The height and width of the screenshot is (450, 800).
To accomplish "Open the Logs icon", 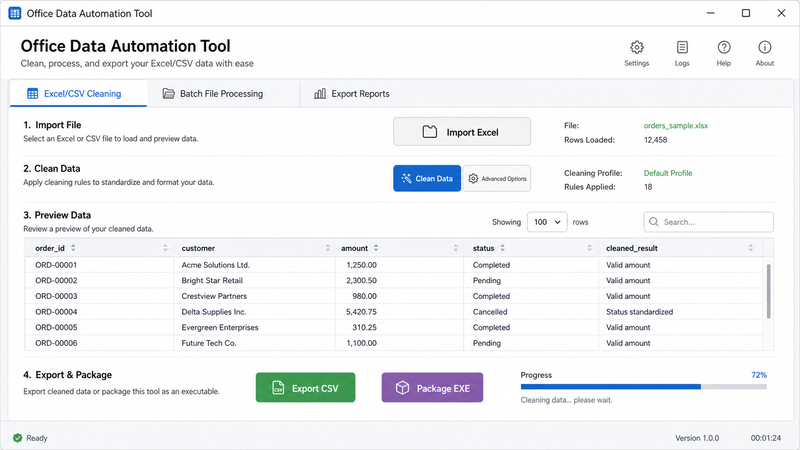I will click(682, 47).
